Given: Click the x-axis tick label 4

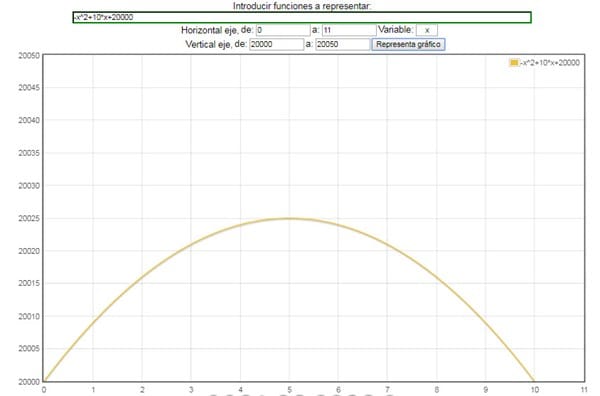Looking at the screenshot, I should (x=240, y=390).
